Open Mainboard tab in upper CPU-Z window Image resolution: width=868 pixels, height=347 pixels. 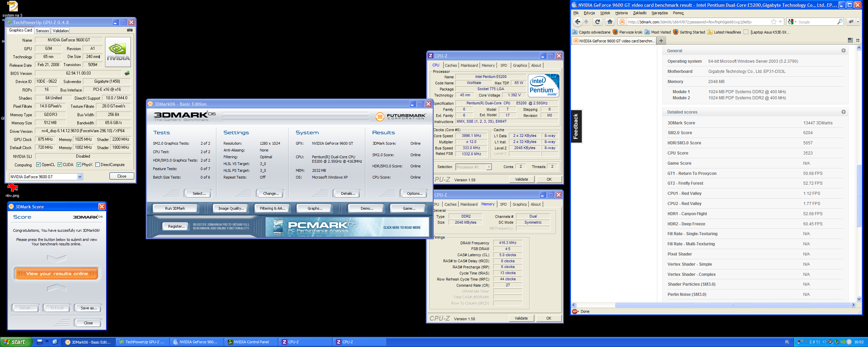click(469, 65)
